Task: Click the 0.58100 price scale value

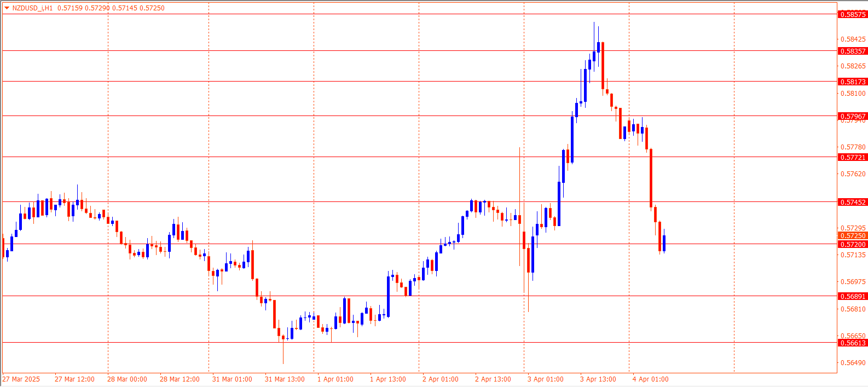Action: coord(853,94)
